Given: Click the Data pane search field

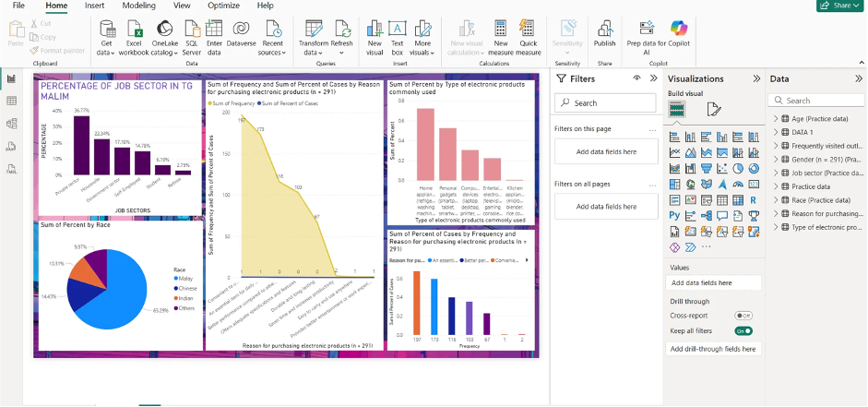Looking at the screenshot, I should (821, 101).
